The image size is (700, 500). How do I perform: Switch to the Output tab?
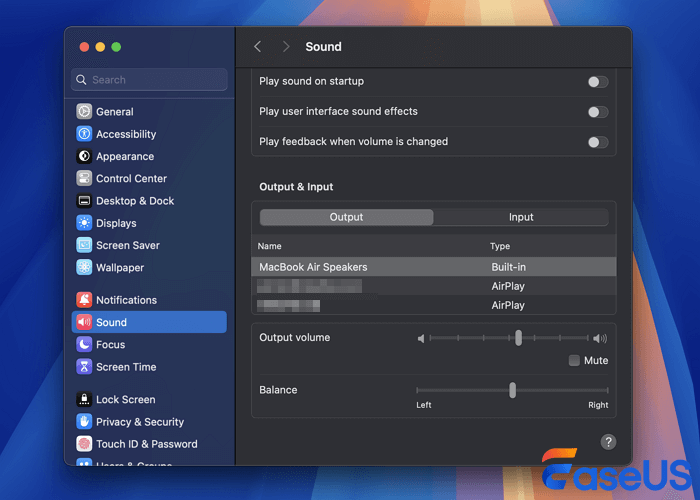coord(346,217)
